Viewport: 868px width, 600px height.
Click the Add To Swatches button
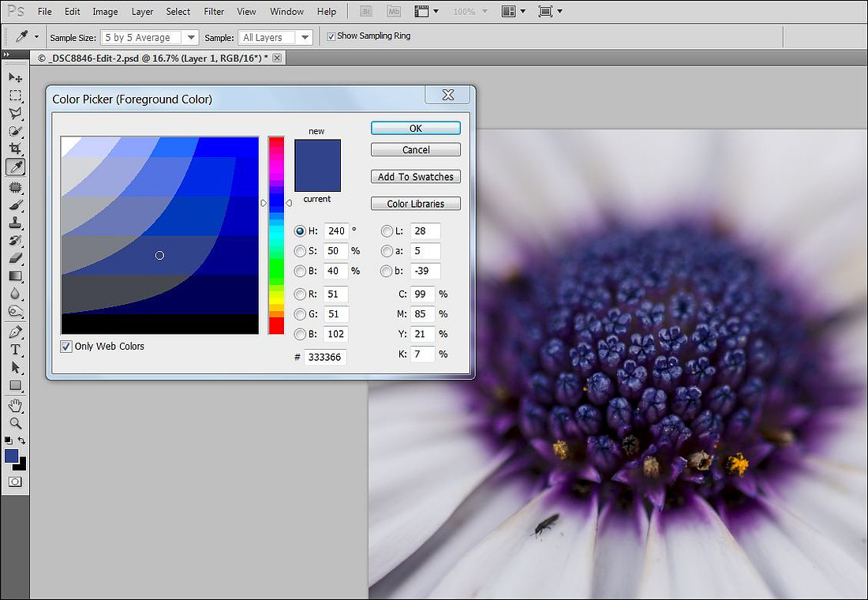pos(416,177)
